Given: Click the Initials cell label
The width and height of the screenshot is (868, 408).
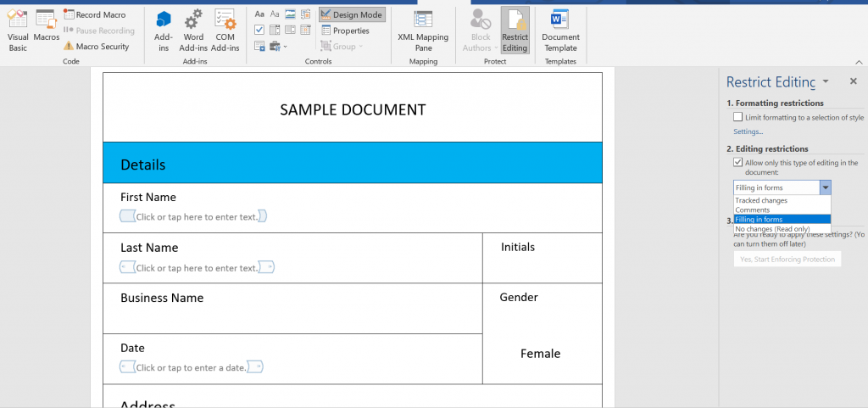Looking at the screenshot, I should click(x=518, y=247).
